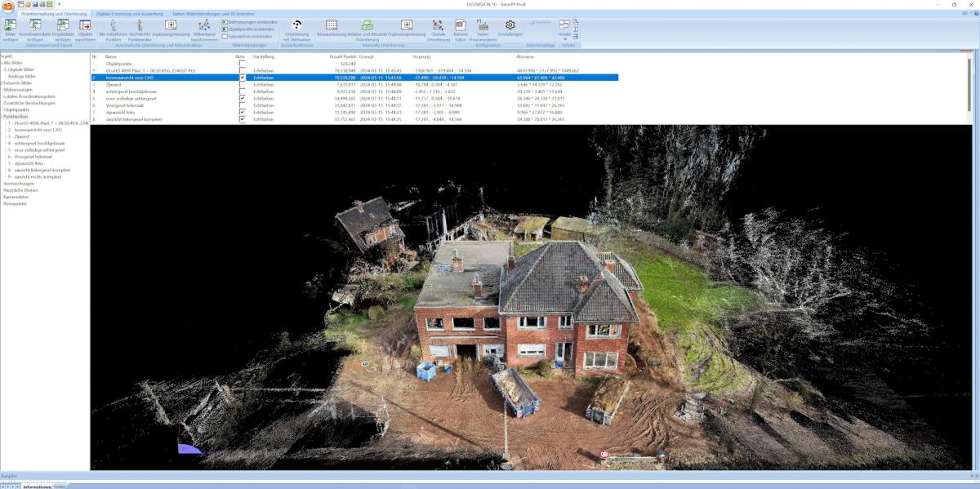This screenshot has width=980, height=489.
Task: Select 'Vermaschungen' in the project tree
Action: [x=18, y=184]
